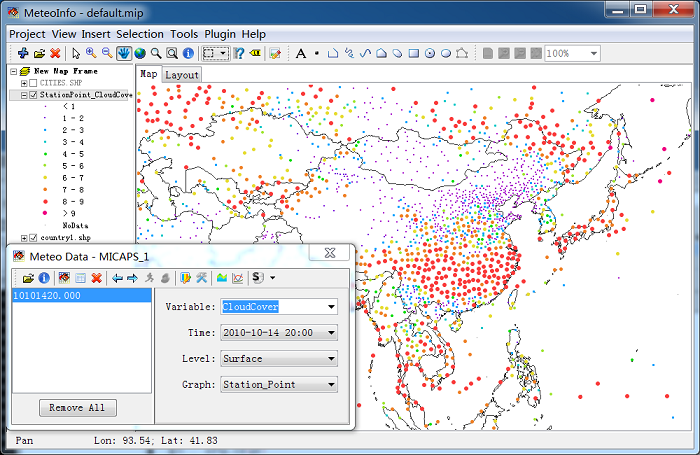Expand the country1.shp layer node
This screenshot has height=455, width=700.
[24, 238]
